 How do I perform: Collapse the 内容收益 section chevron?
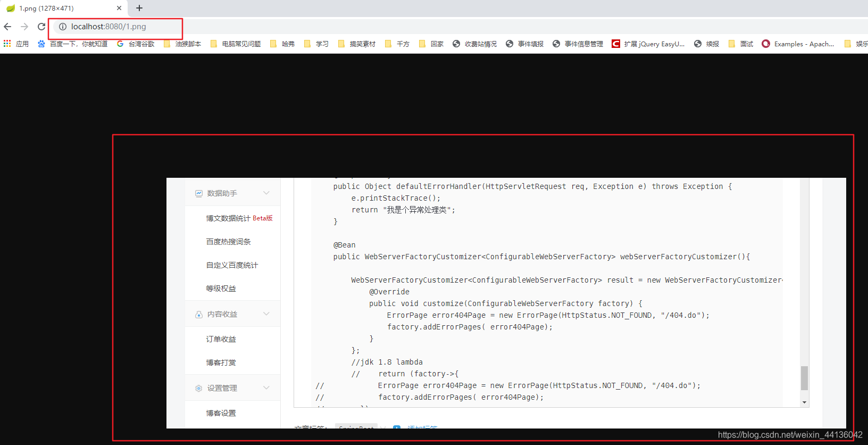click(x=266, y=314)
